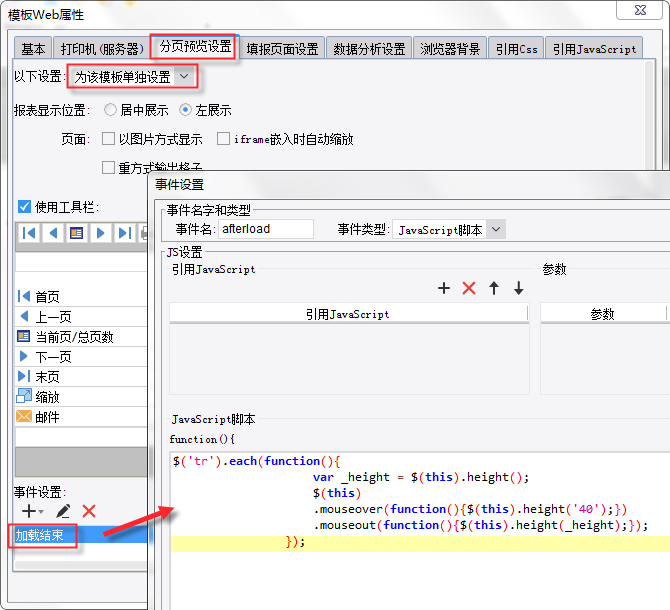The image size is (670, 610).
Task: Select the 上一页 item in toolbar list
Action: click(x=81, y=317)
